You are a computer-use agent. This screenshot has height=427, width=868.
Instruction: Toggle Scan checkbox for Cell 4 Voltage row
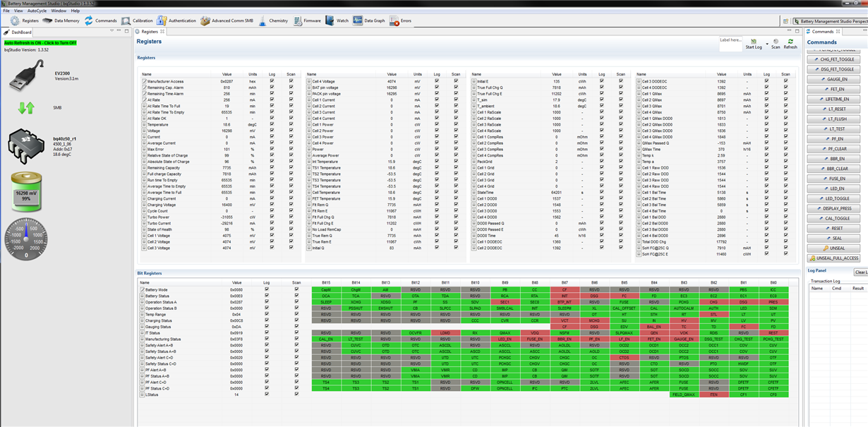click(456, 81)
